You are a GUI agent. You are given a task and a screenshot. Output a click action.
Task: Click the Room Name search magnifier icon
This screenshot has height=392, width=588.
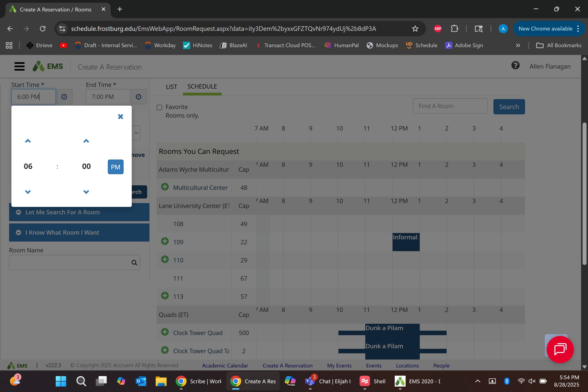point(134,262)
